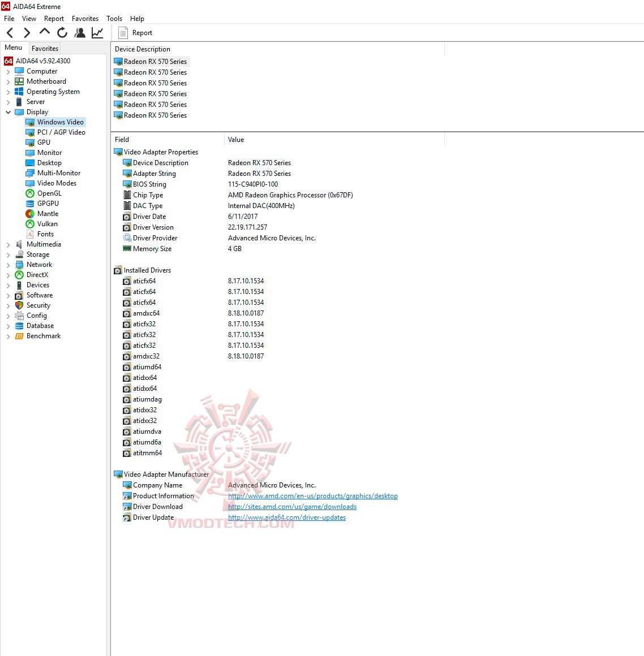Select the Fonts item icon

coord(30,234)
